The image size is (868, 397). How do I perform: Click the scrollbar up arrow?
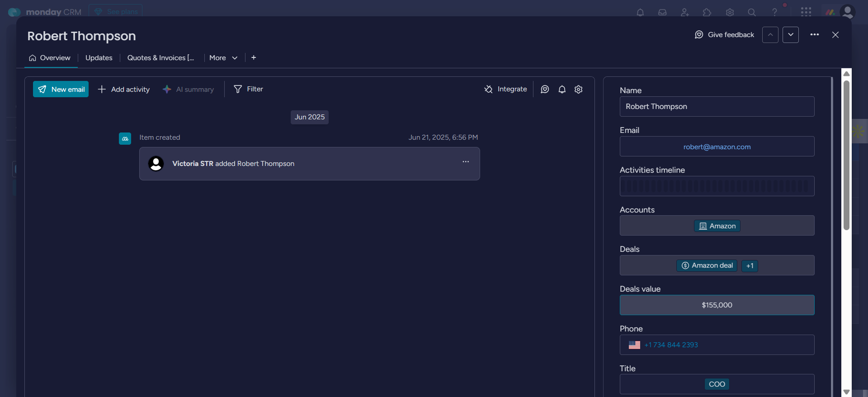(847, 74)
